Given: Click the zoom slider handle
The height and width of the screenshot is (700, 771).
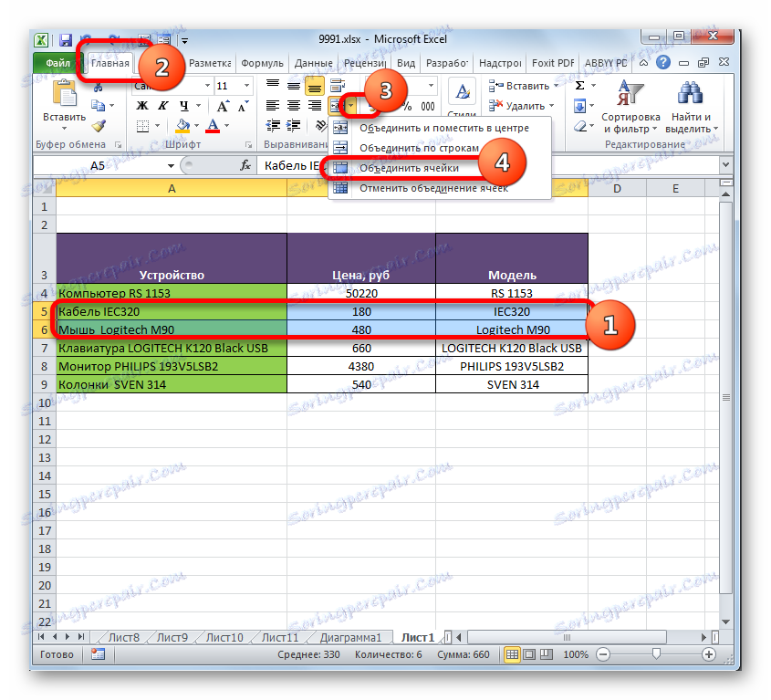Looking at the screenshot, I should coord(656,653).
